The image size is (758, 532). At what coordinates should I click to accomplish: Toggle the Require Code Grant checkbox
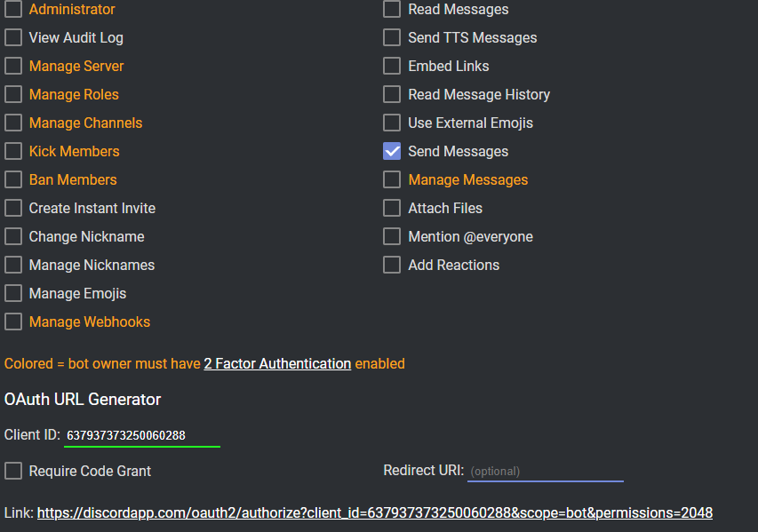point(13,472)
